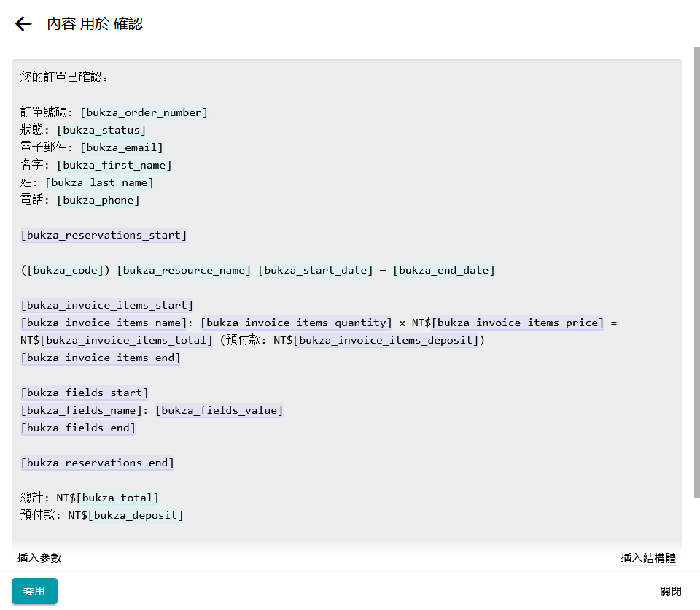Select the [bukza_fields_value] placeholder
The image size is (700, 610).
coord(219,410)
